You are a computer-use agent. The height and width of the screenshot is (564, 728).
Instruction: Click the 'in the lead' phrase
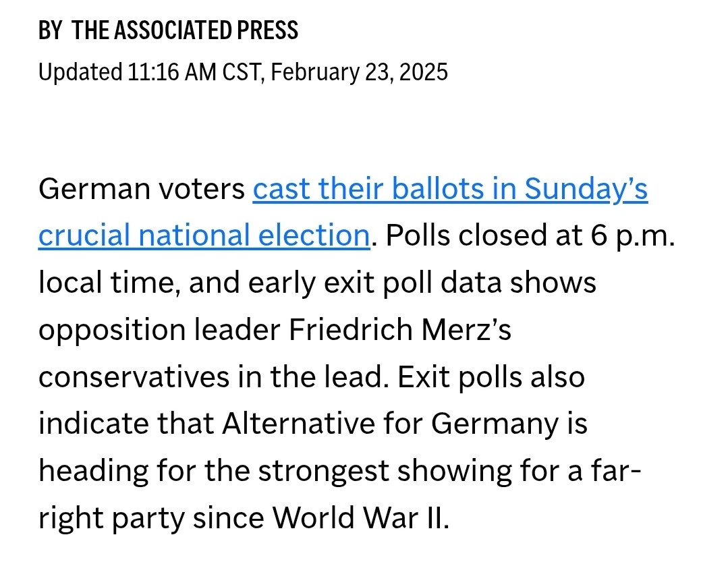312,377
